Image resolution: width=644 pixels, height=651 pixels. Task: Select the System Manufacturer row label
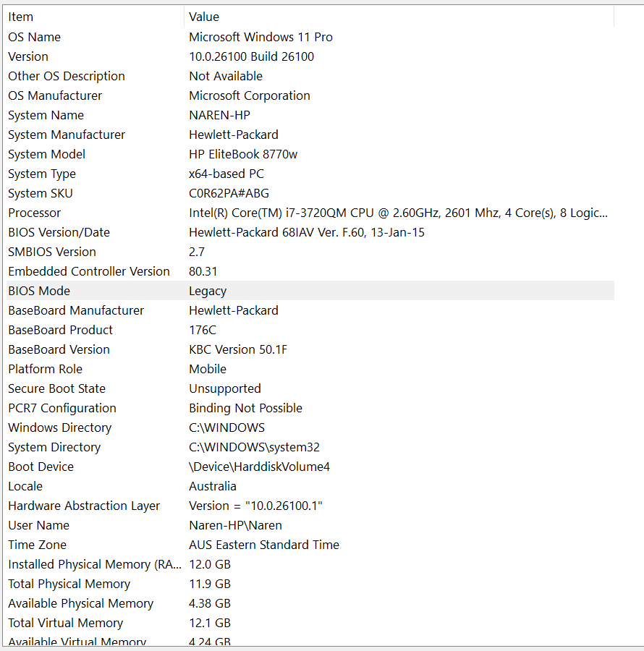(x=67, y=135)
